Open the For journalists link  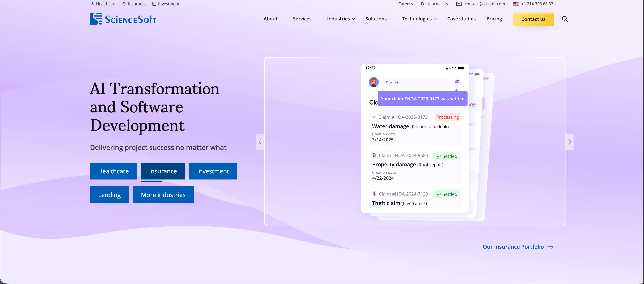click(x=434, y=4)
